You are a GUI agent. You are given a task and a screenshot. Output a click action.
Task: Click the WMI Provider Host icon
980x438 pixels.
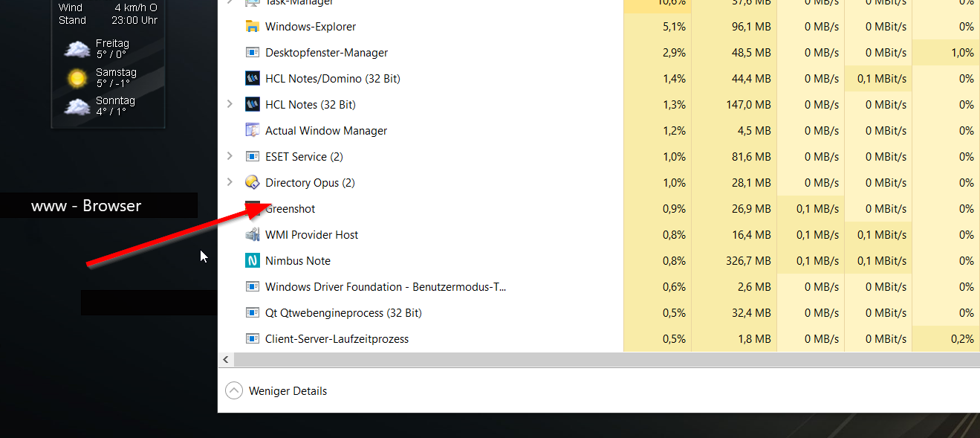pyautogui.click(x=253, y=234)
